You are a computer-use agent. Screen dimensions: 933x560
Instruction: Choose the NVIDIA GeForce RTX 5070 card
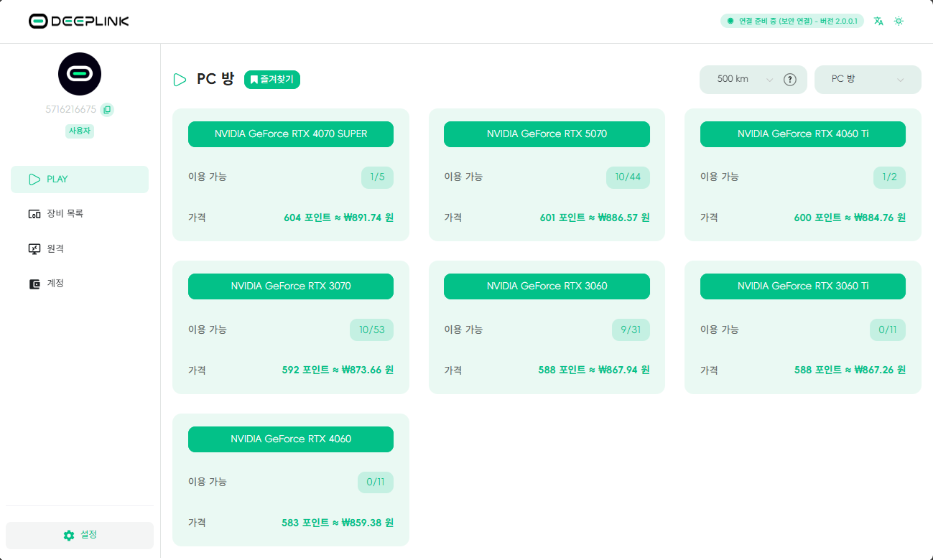(547, 134)
